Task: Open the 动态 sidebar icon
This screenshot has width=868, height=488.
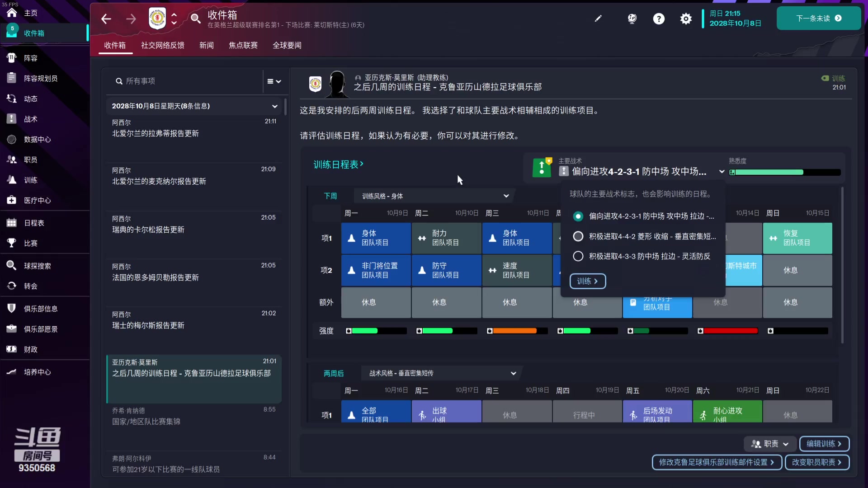Action: [12, 99]
